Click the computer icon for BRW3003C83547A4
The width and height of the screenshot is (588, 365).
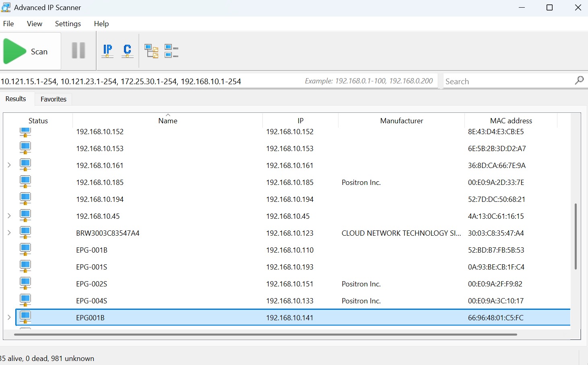tap(25, 233)
